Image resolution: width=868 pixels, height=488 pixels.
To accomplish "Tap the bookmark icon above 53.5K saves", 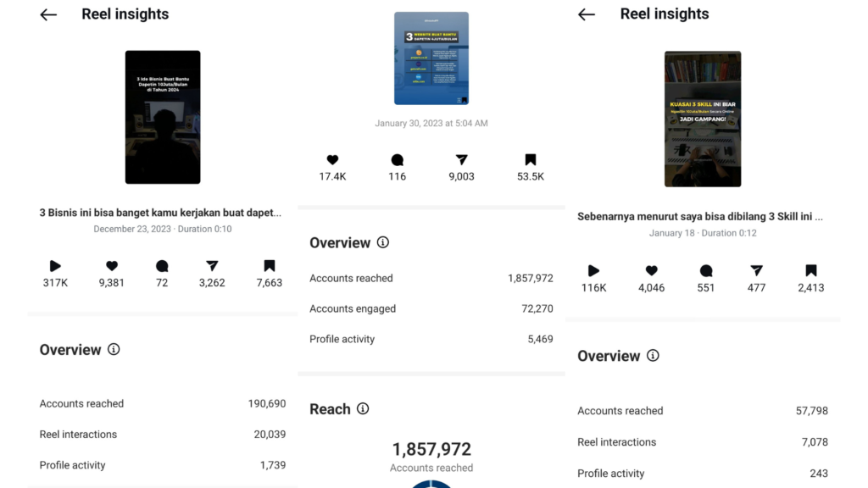I will pos(530,160).
